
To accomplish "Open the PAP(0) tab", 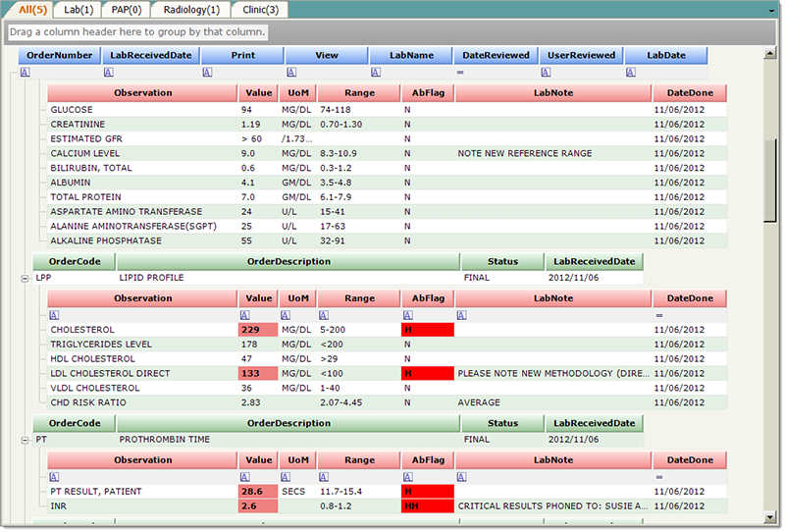I will pos(127,10).
